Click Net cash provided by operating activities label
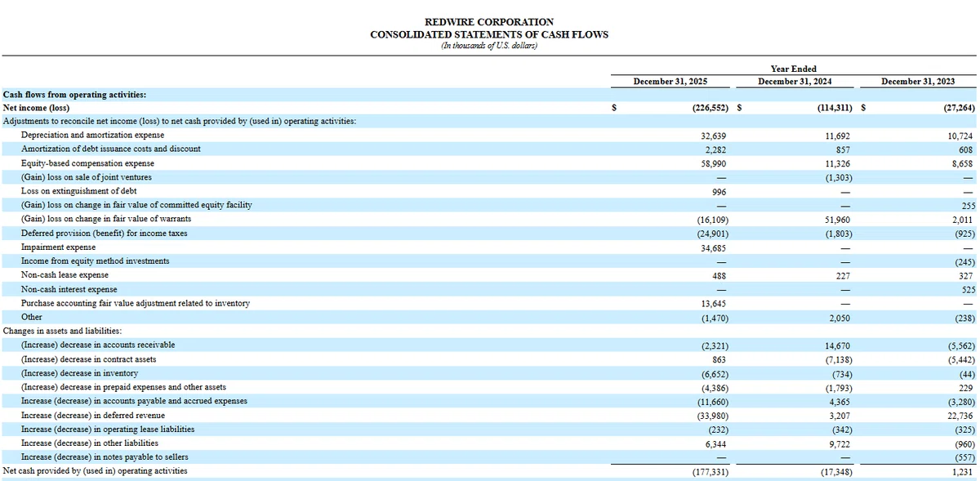 point(96,470)
